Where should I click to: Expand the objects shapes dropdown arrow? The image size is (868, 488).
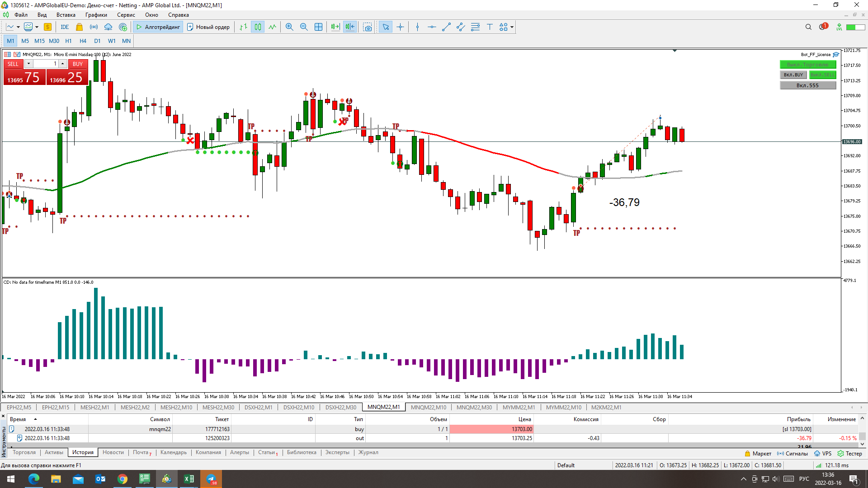pos(512,27)
